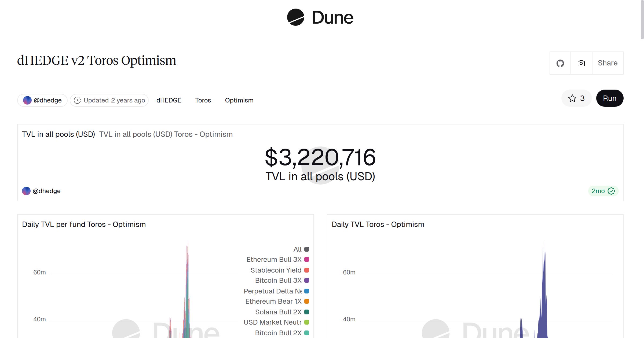Click the Share button
644x338 pixels.
(608, 63)
